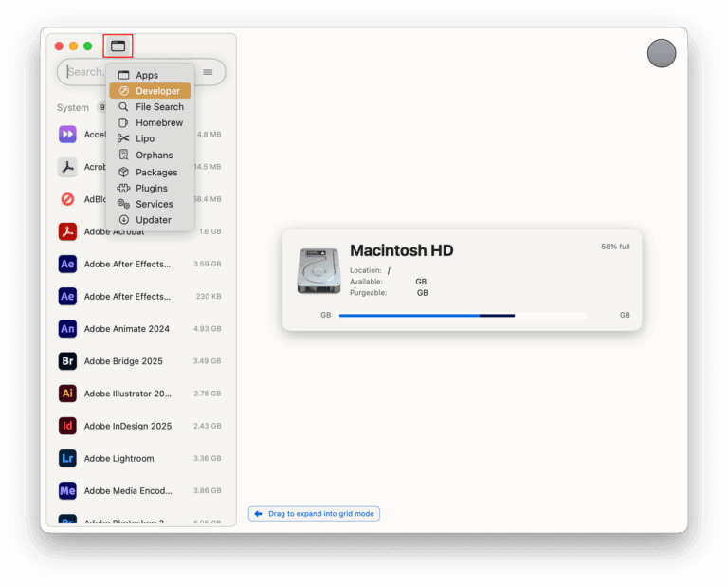
Task: Select Adobe Illustrator in the app list
Action: point(127,394)
